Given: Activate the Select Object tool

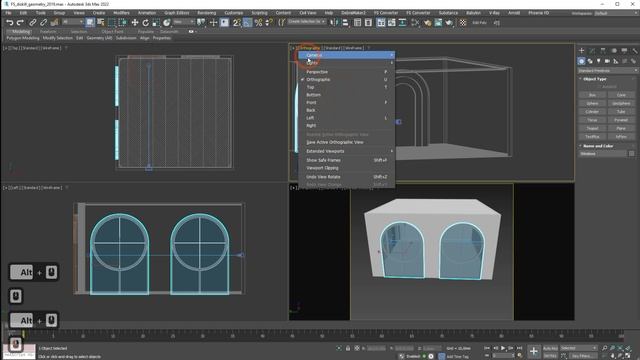Looking at the screenshot, I should [90, 22].
